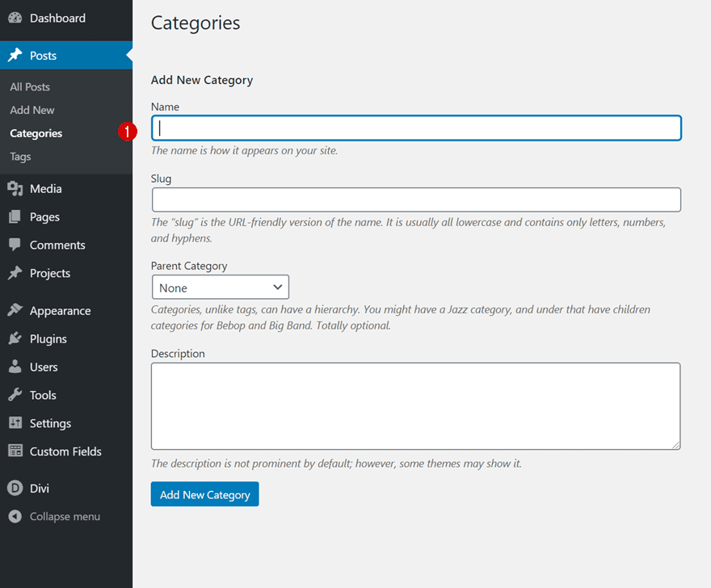The height and width of the screenshot is (588, 711).
Task: Click the Add New Category button
Action: [x=204, y=493]
